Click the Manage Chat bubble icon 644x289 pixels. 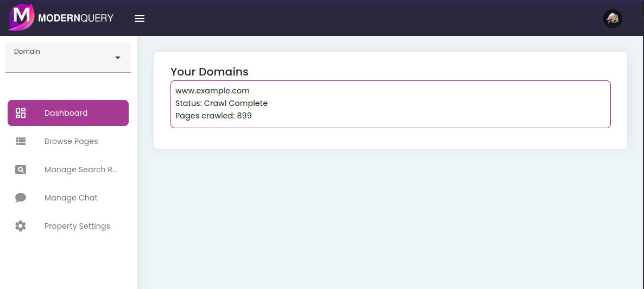point(21,198)
